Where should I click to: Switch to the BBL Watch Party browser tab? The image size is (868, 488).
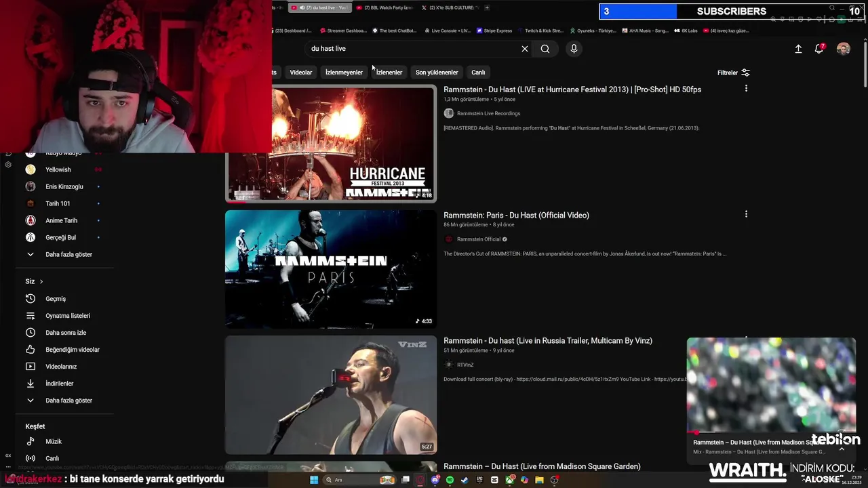tap(384, 7)
